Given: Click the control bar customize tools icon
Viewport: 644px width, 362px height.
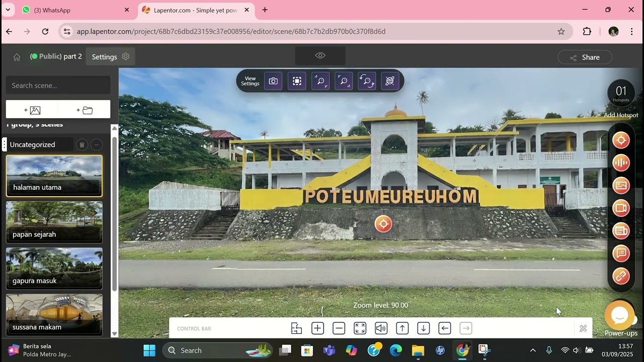Looking at the screenshot, I should (x=583, y=328).
